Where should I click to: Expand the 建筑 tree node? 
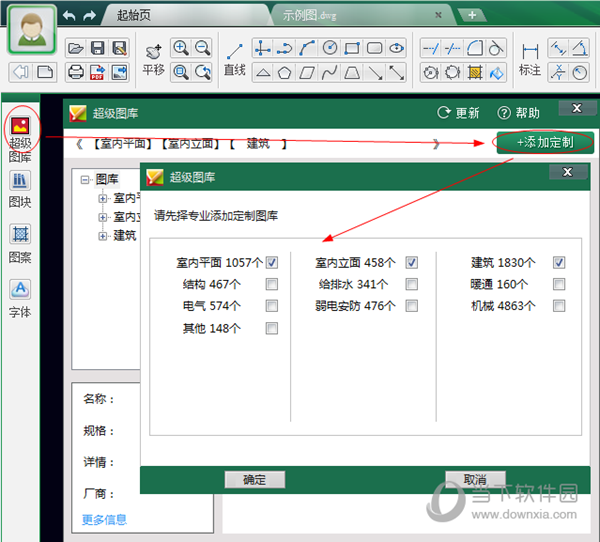click(103, 236)
